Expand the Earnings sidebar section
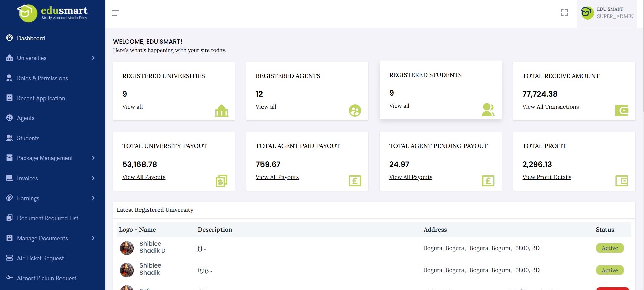Image resolution: width=644 pixels, height=290 pixels. [x=50, y=198]
